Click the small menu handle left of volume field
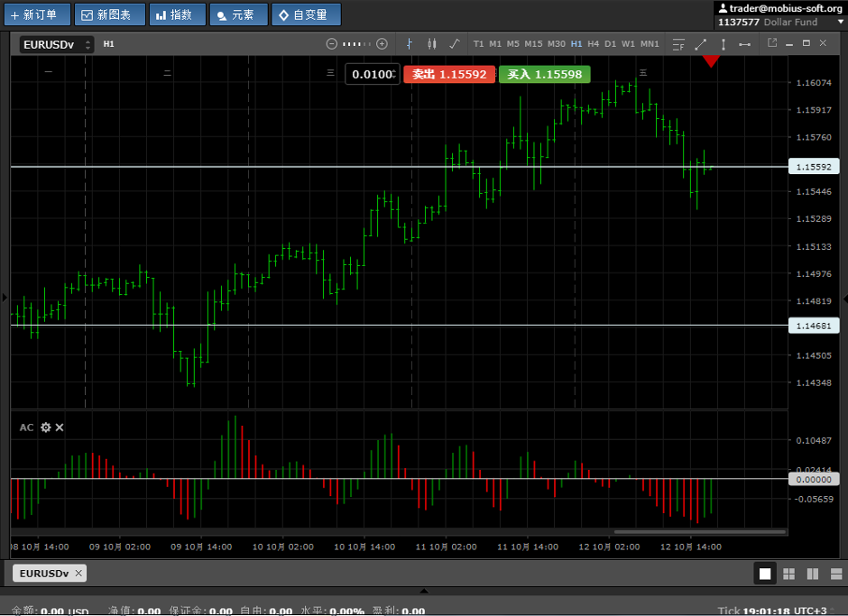This screenshot has height=616, width=848. pos(330,72)
